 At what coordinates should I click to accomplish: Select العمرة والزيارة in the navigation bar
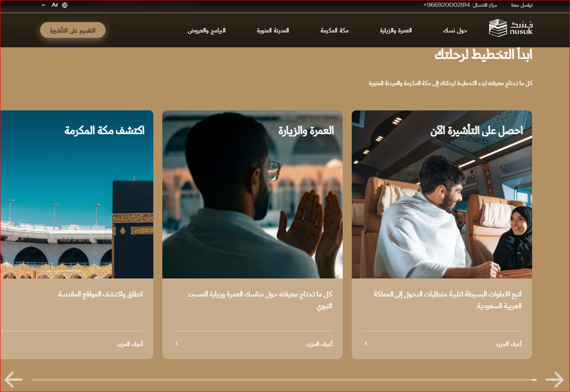coord(395,31)
